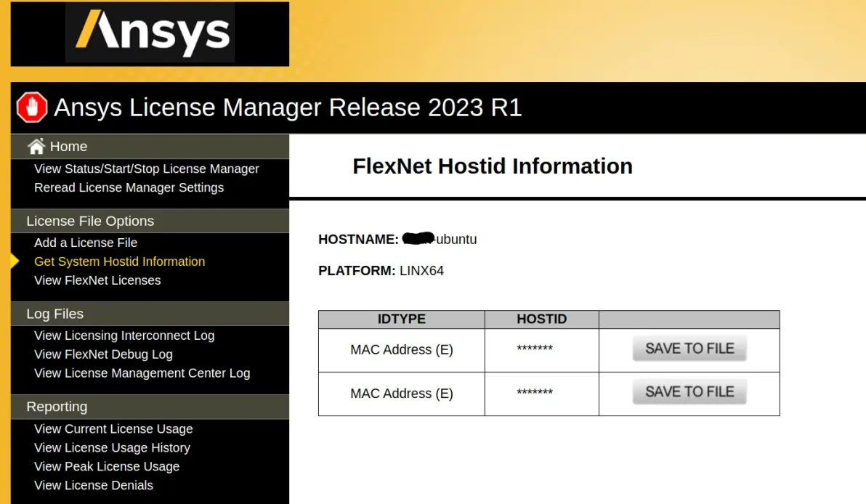Open Add a License File page
This screenshot has width=866, height=504.
click(x=86, y=243)
